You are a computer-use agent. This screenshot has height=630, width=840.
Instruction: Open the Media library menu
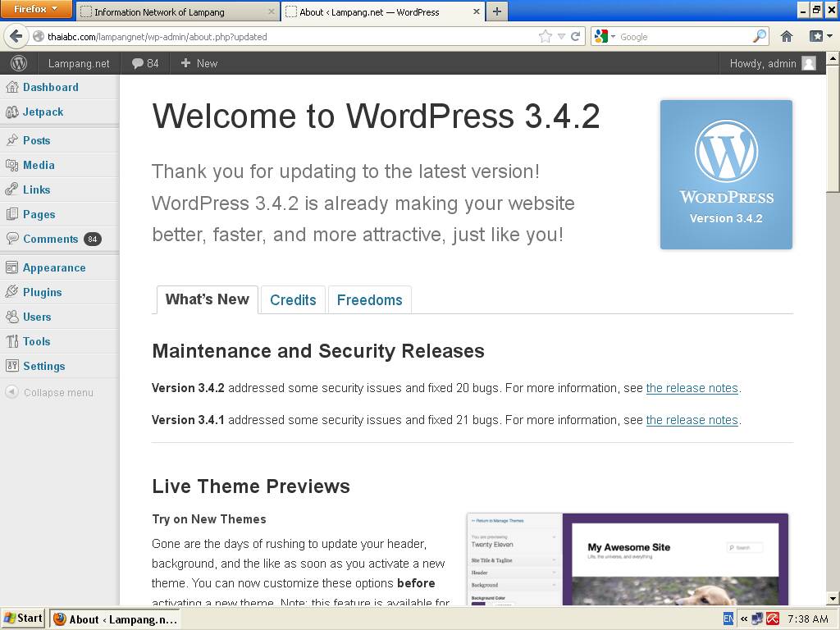tap(39, 165)
